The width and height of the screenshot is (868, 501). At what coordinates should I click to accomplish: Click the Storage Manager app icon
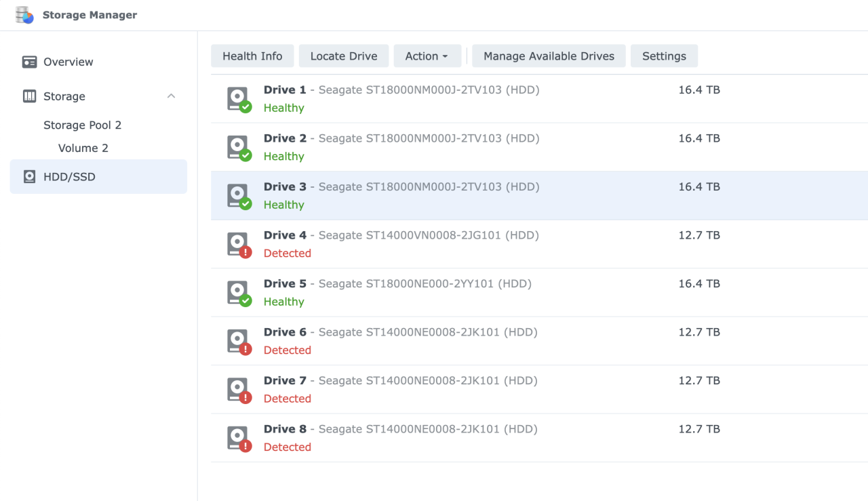(x=24, y=15)
